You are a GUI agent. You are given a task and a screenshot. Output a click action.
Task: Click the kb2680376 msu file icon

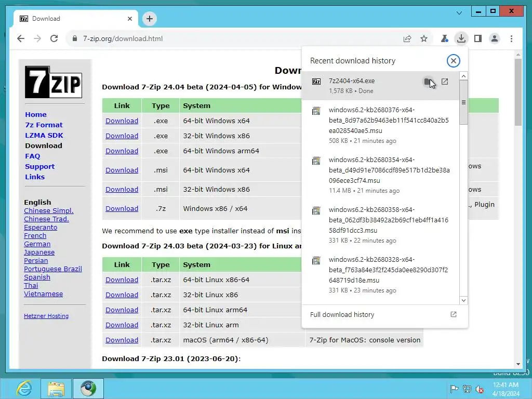[316, 111]
